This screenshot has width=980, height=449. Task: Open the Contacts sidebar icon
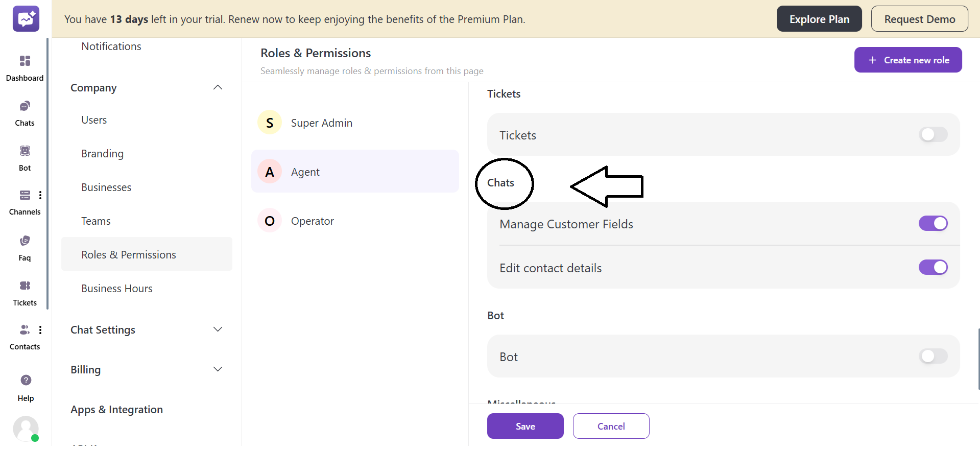[25, 330]
